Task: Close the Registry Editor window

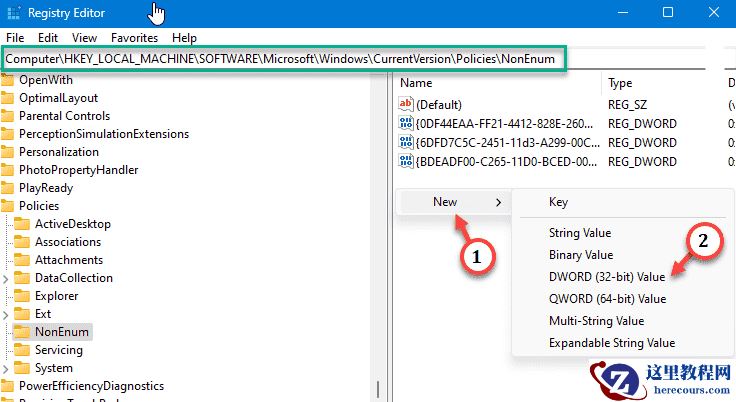Action: tap(713, 13)
